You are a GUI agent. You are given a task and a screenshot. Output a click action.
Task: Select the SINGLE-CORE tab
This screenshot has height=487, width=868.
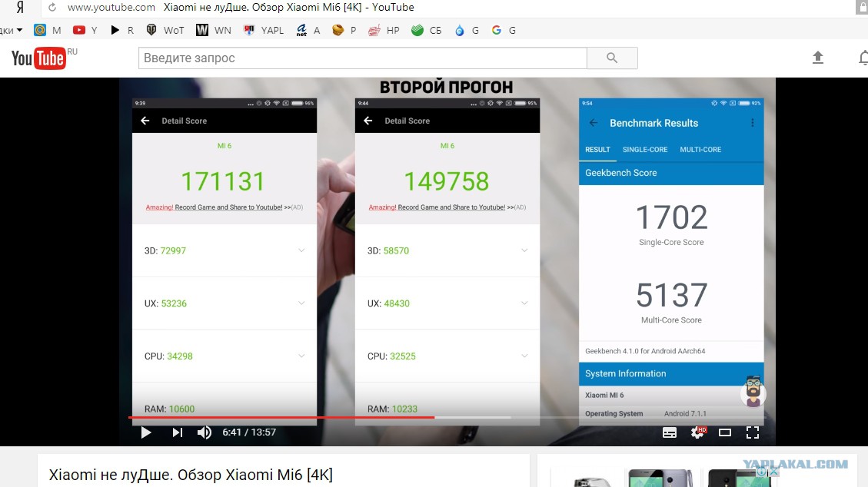point(645,149)
